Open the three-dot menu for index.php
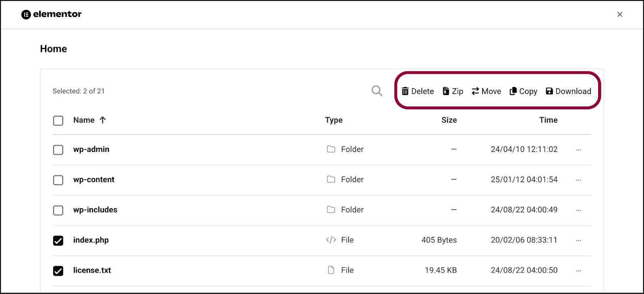The height and width of the screenshot is (294, 644). (x=578, y=240)
